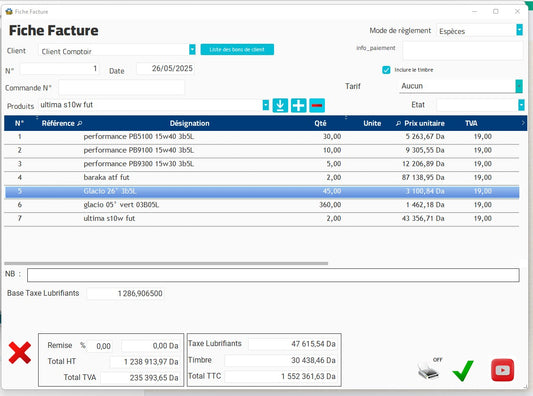
Task: Click the Date field showing 26/05/2025
Action: pyautogui.click(x=166, y=69)
